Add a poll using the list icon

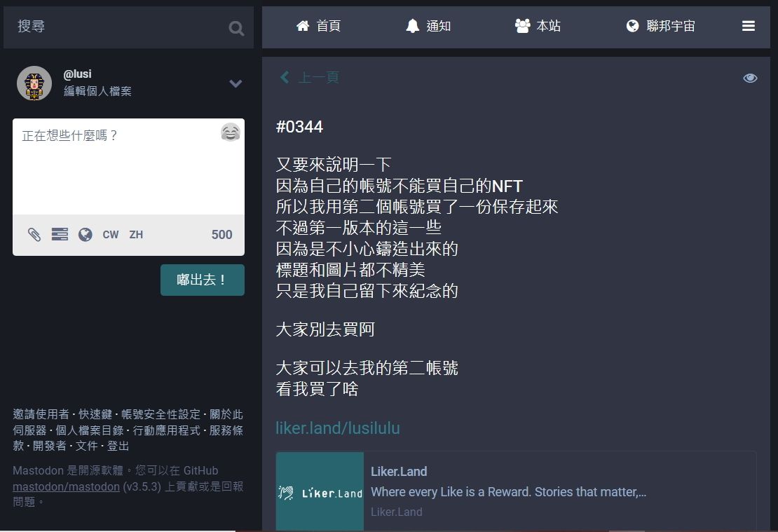point(60,234)
